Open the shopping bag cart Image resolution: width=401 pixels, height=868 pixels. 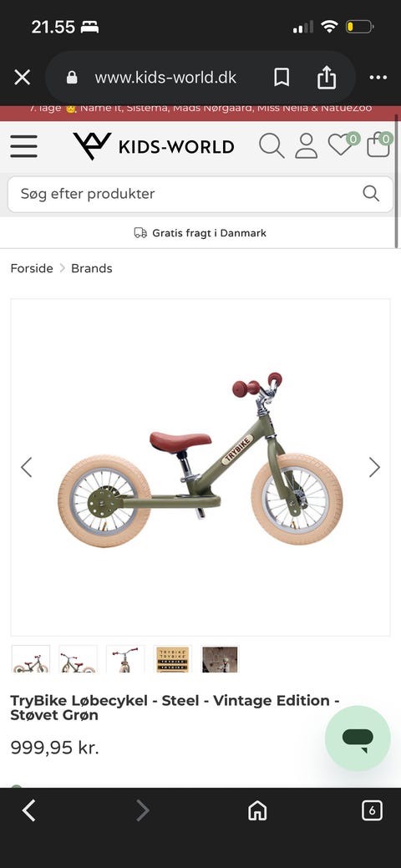pyautogui.click(x=379, y=144)
